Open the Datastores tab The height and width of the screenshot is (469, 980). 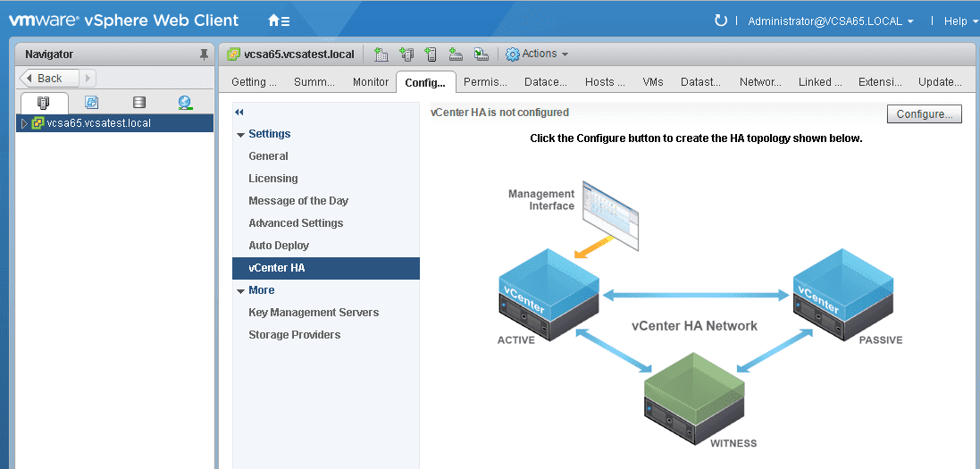click(700, 82)
